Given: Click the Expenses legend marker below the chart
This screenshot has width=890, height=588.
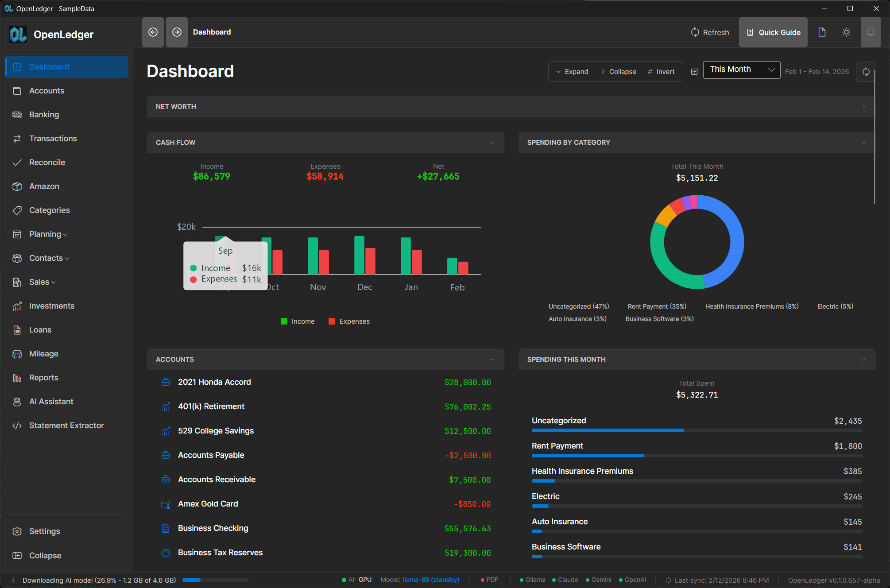Looking at the screenshot, I should (x=331, y=321).
